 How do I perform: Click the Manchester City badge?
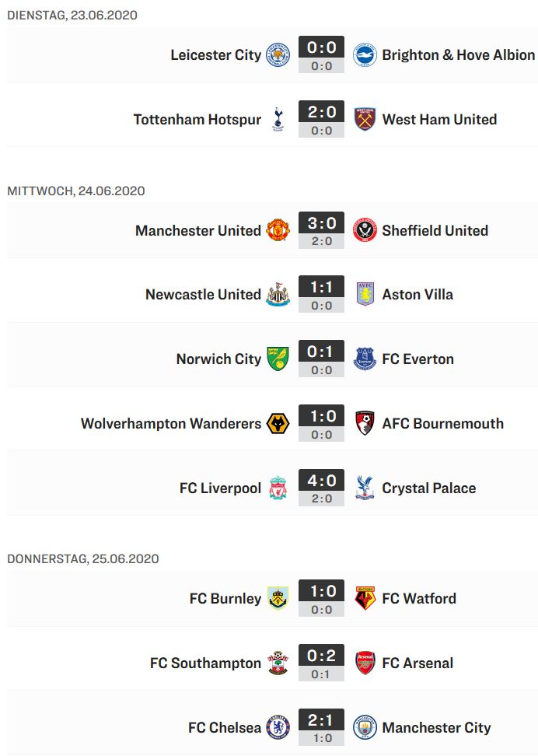click(365, 727)
